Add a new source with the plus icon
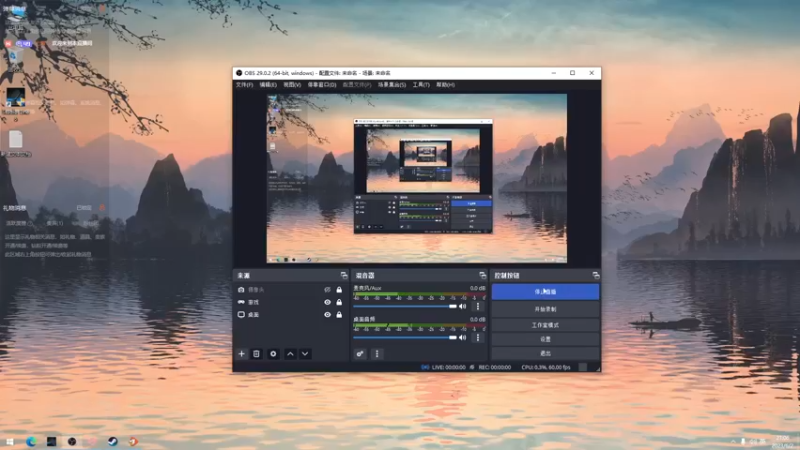Viewport: 800px width, 450px height. pyautogui.click(x=241, y=354)
